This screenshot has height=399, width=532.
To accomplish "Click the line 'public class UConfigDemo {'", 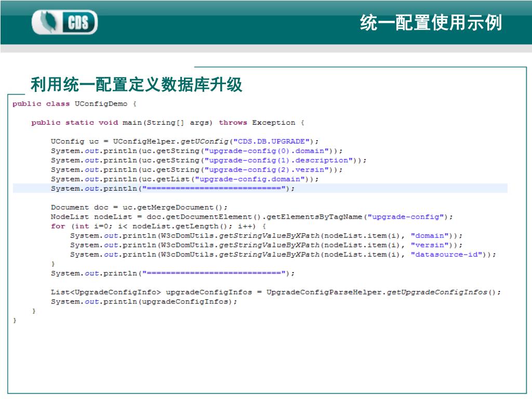I will (75, 104).
